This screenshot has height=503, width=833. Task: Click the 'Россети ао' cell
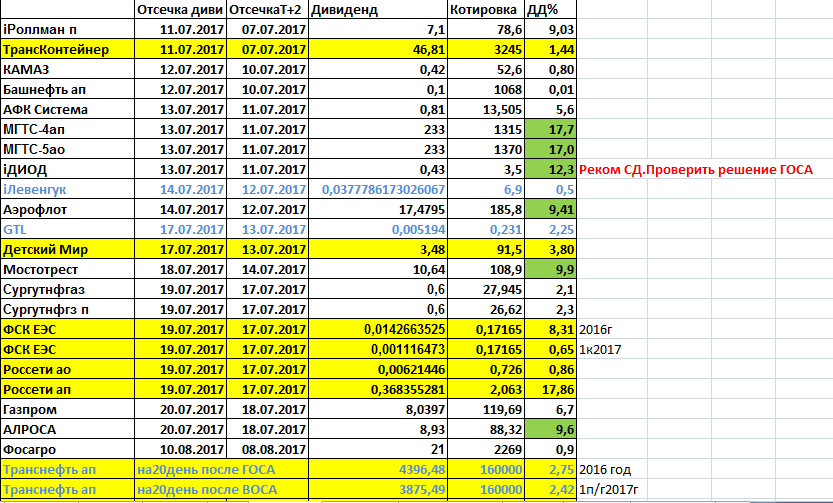click(x=67, y=369)
